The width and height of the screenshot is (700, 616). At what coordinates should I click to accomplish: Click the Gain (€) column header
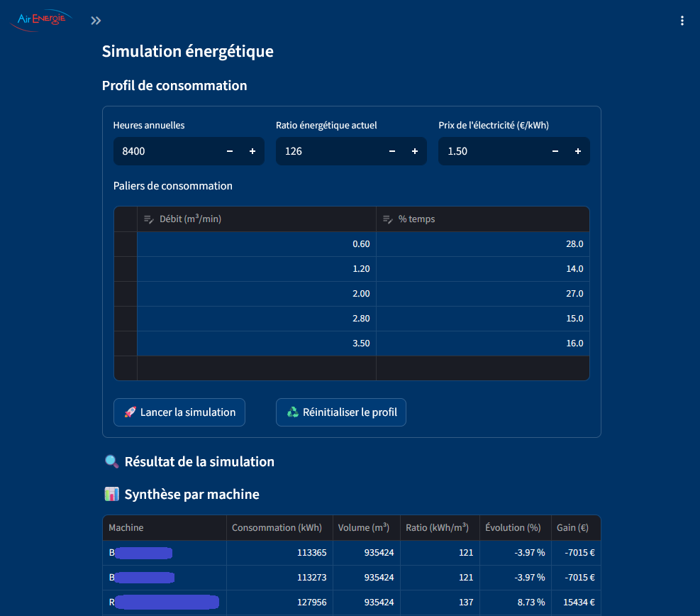[x=576, y=527]
